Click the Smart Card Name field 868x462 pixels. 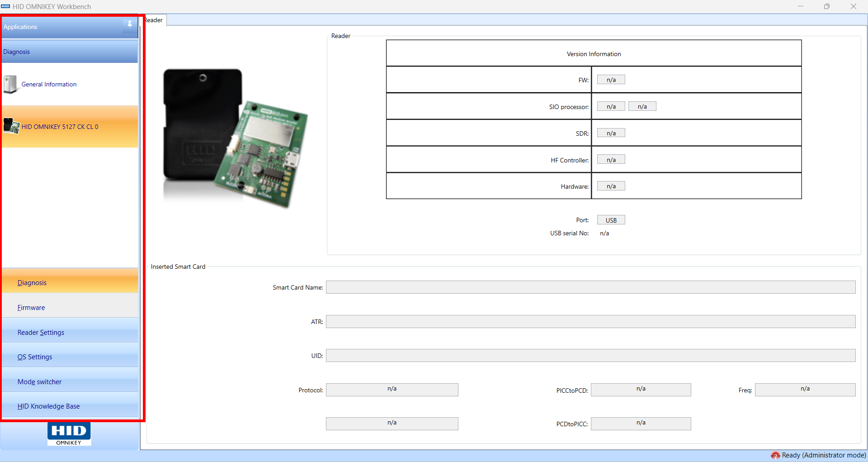pos(590,287)
